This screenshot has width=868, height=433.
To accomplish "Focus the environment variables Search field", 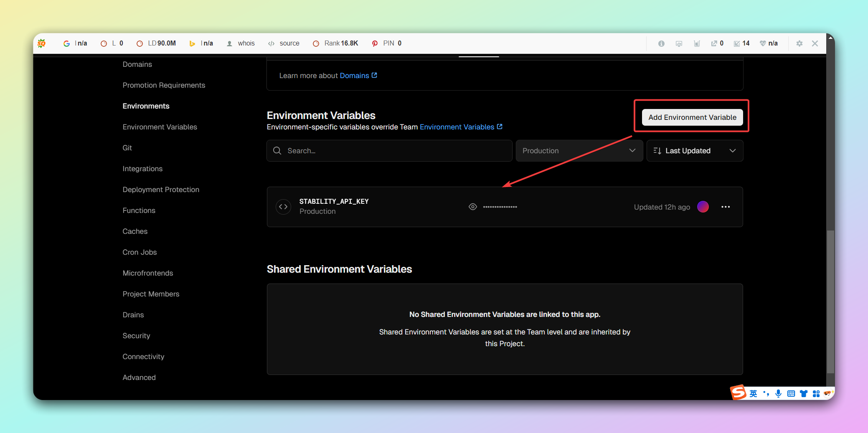I will pos(389,151).
